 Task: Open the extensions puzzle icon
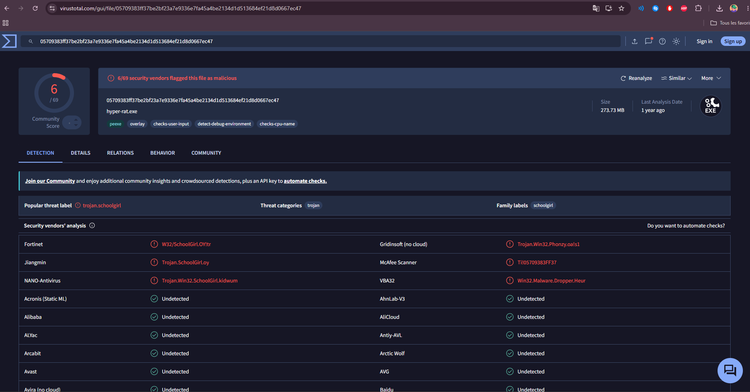(698, 8)
